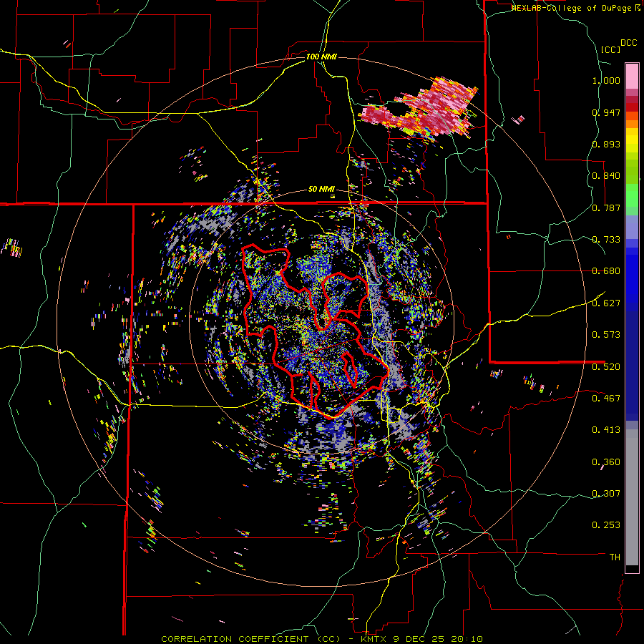Viewport: 644px width, 644px height.
Task: Click the 0.467 value on color scale
Action: pyautogui.click(x=606, y=398)
